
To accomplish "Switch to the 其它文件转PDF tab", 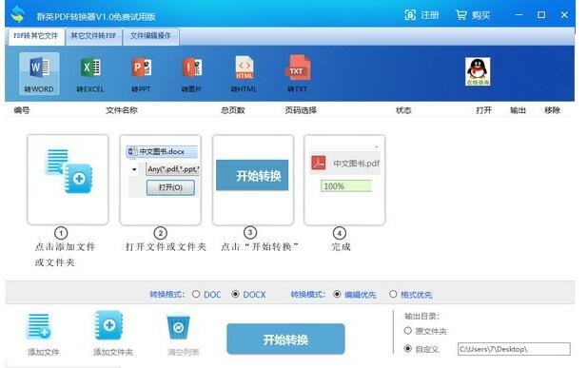I will tap(94, 36).
